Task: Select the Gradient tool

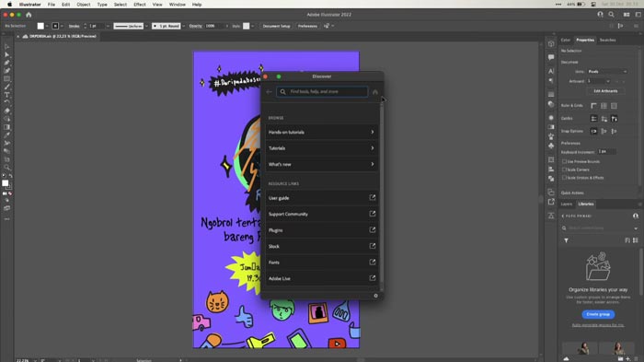Action: tap(6, 127)
